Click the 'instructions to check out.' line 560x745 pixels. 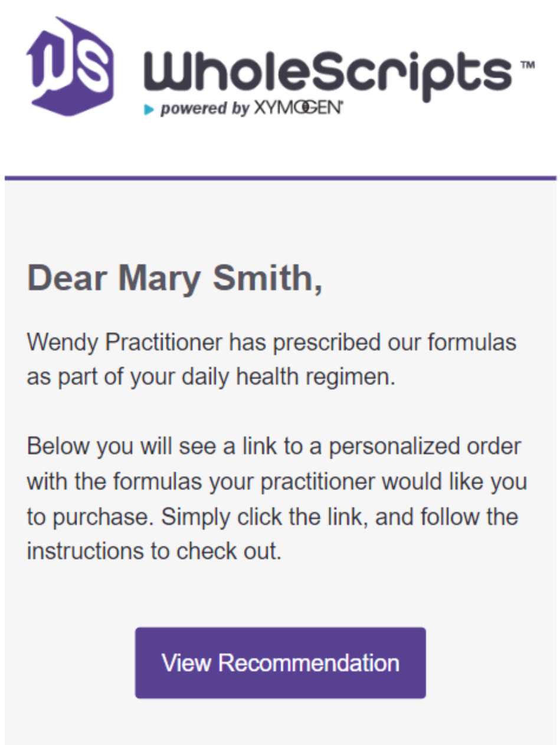click(154, 552)
